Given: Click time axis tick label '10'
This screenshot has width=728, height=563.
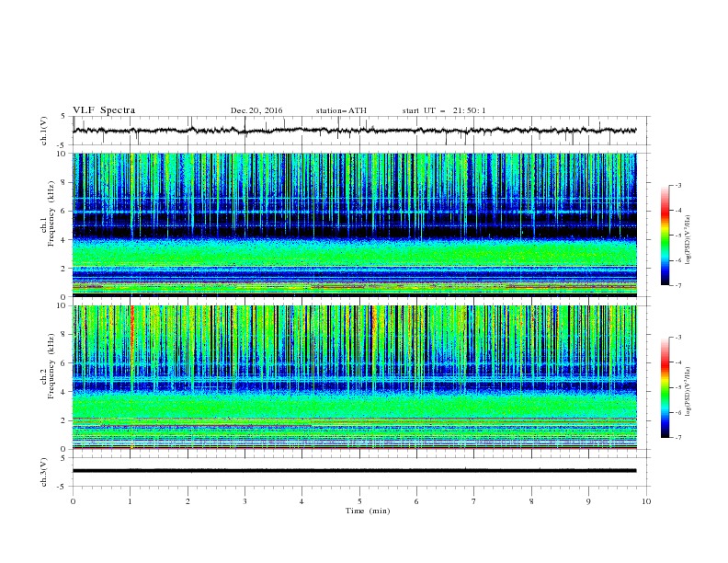Looking at the screenshot, I should (x=646, y=501).
